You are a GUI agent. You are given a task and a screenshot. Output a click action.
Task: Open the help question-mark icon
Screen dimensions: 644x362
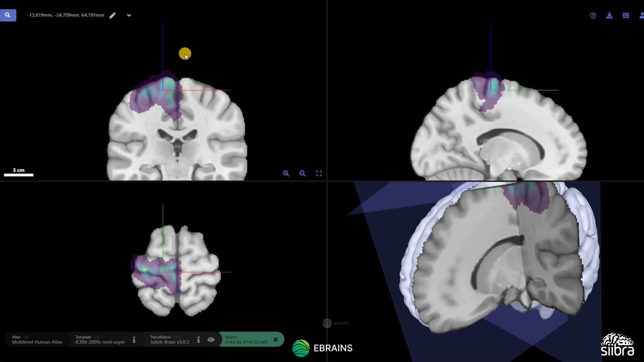coord(593,16)
